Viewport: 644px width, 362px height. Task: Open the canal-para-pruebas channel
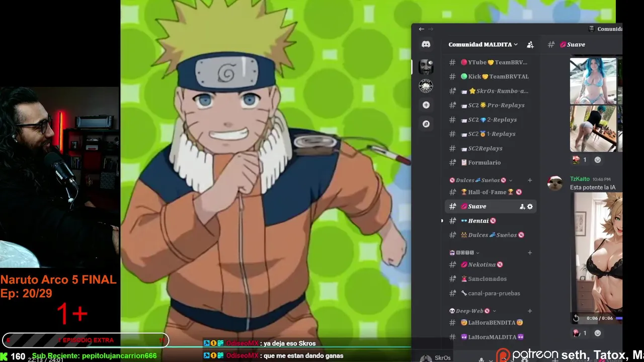pyautogui.click(x=491, y=293)
